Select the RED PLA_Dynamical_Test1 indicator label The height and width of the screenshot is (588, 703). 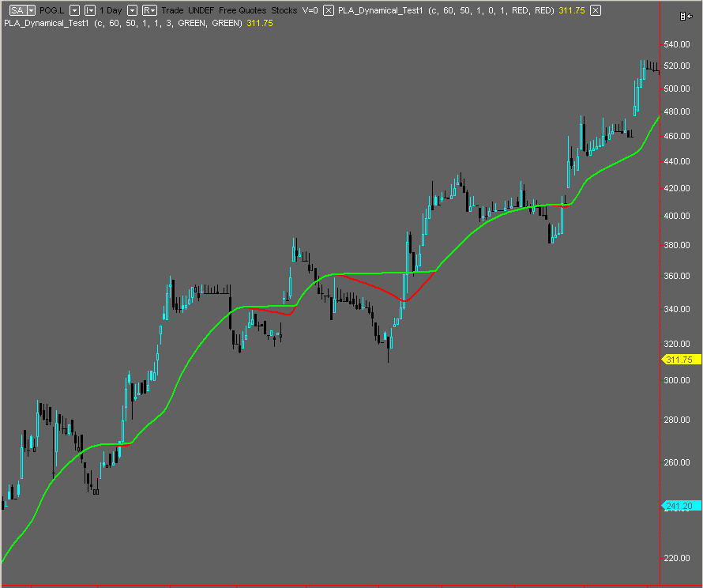(446, 10)
